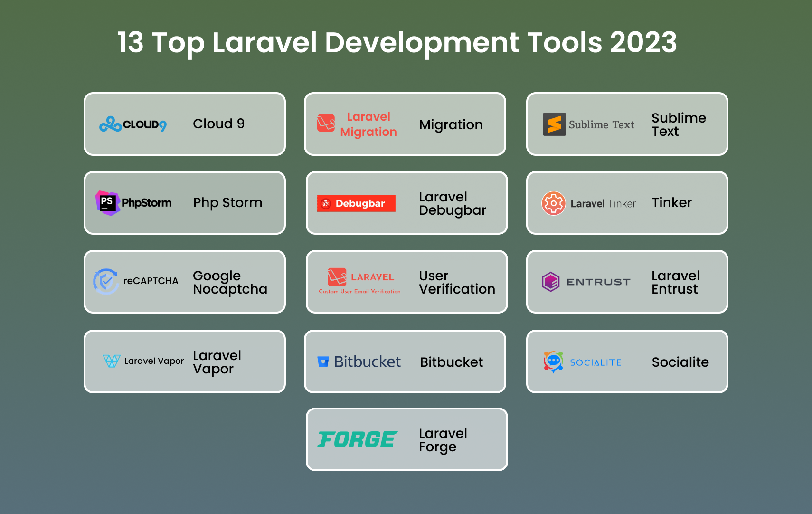The width and height of the screenshot is (812, 514).
Task: Click the "CLOUD9" logo wordmark
Action: pyautogui.click(x=144, y=124)
